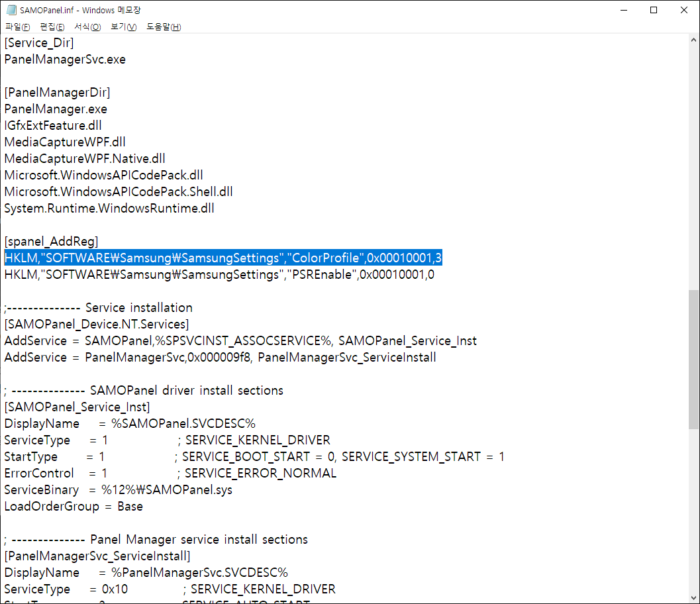The height and width of the screenshot is (604, 700).
Task: Click the IGfxExtFeature.dll line
Action: 53,125
